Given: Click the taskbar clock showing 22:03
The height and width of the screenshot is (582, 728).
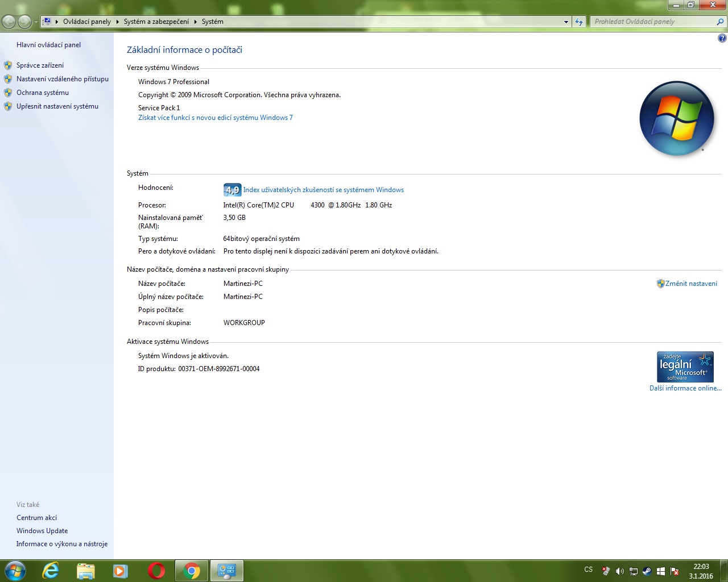Looking at the screenshot, I should [x=701, y=571].
